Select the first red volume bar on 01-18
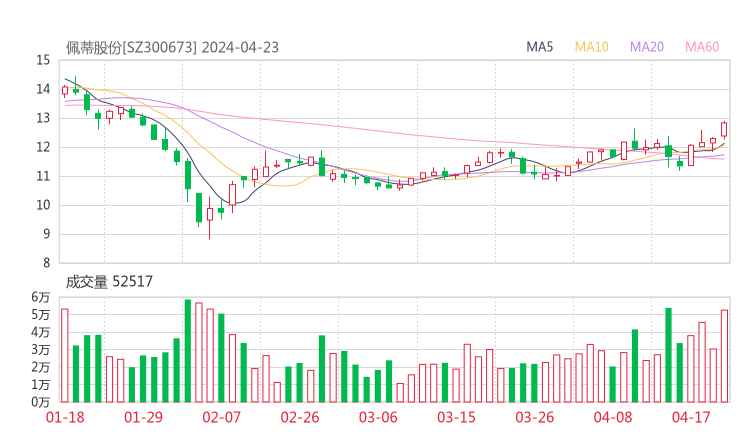 point(65,355)
